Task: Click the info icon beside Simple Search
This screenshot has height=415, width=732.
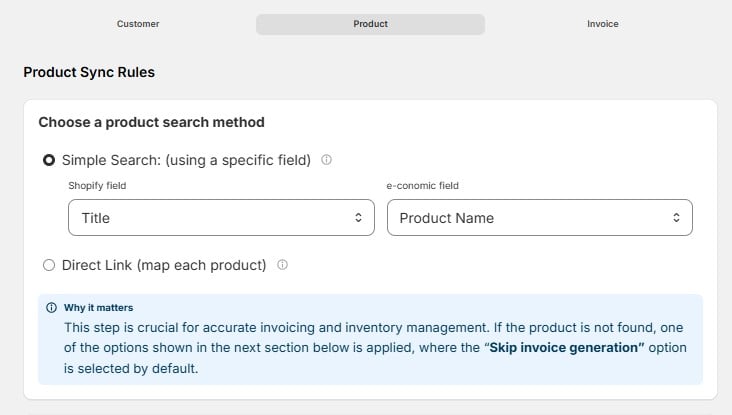Action: 326,160
